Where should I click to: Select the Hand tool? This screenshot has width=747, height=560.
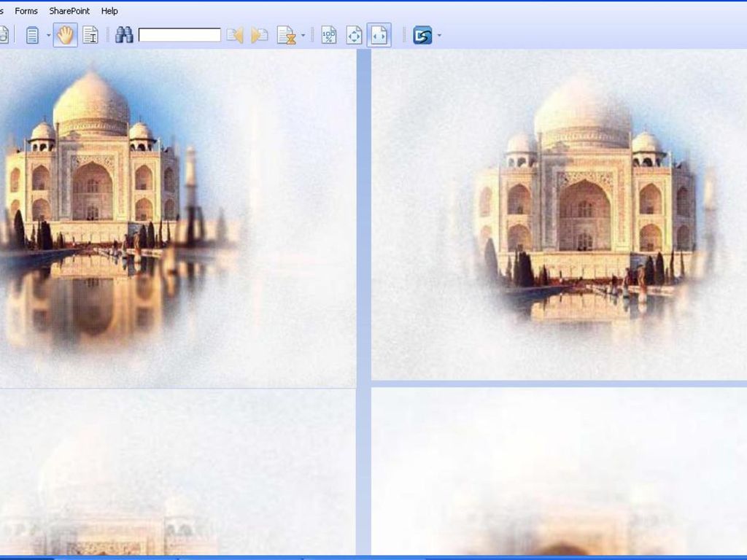tap(65, 35)
